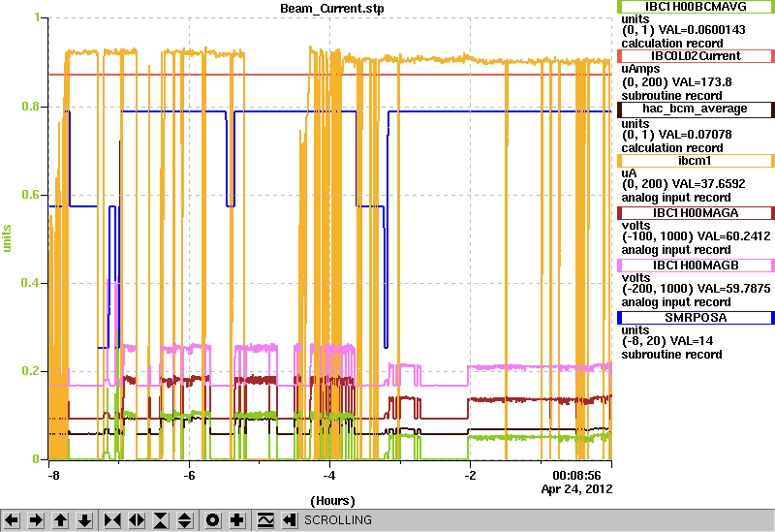Click the plus-sign toolbar icon

237,520
